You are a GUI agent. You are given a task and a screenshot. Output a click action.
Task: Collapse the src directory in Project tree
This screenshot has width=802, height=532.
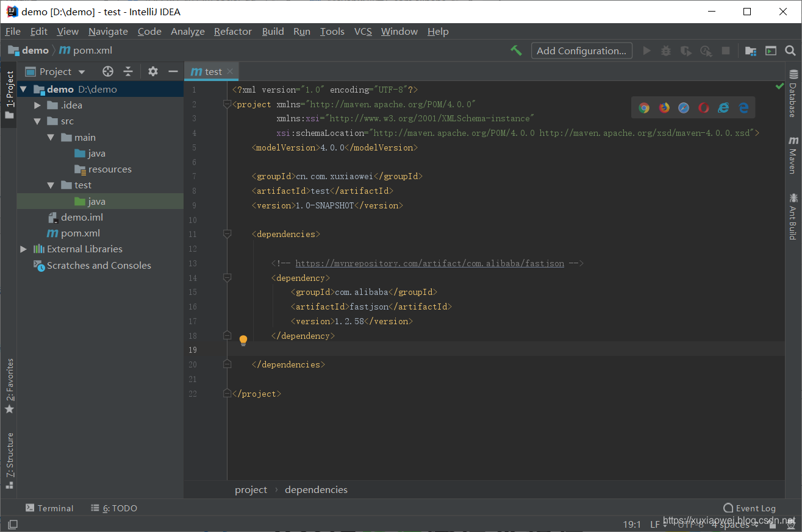[37, 121]
